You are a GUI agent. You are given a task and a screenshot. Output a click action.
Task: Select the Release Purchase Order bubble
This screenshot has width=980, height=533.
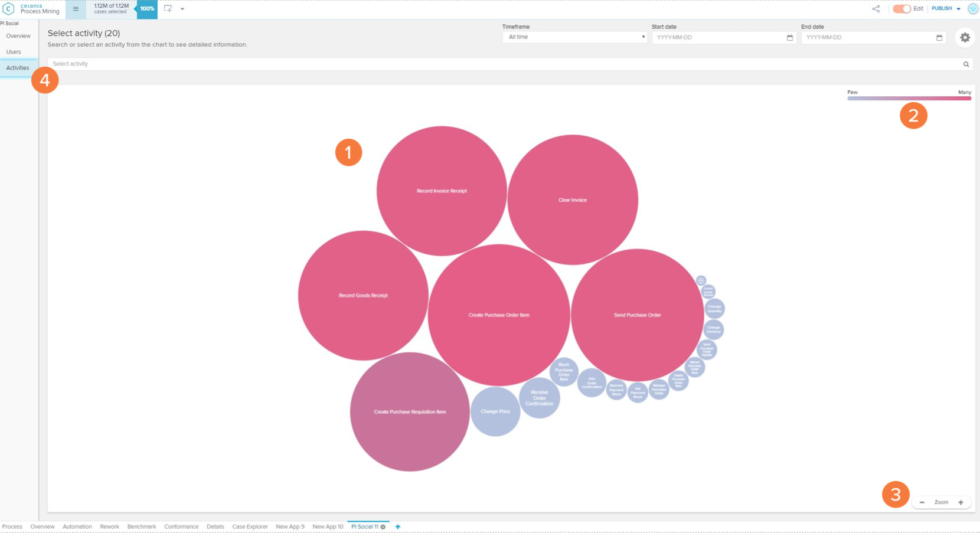tap(659, 390)
